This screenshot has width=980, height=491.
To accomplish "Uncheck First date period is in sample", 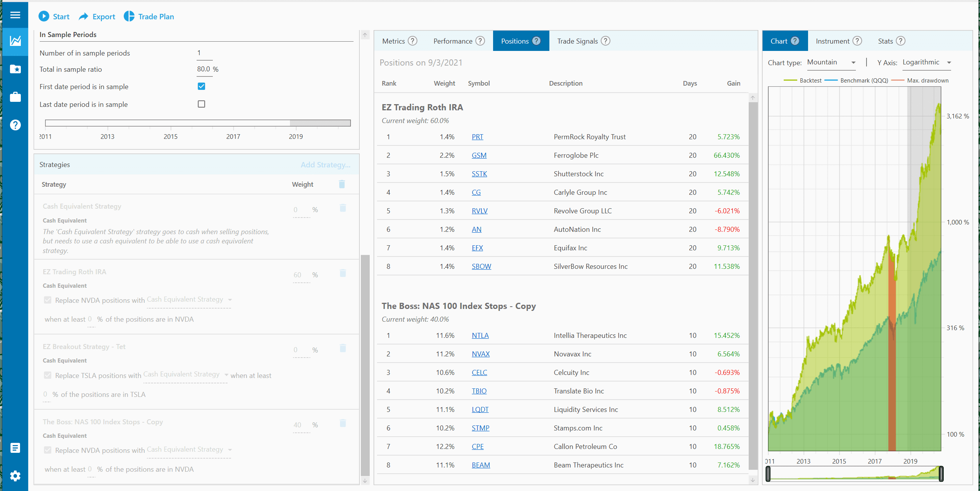I will 201,86.
